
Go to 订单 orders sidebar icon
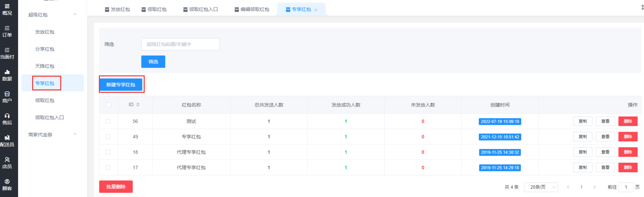pyautogui.click(x=7, y=31)
